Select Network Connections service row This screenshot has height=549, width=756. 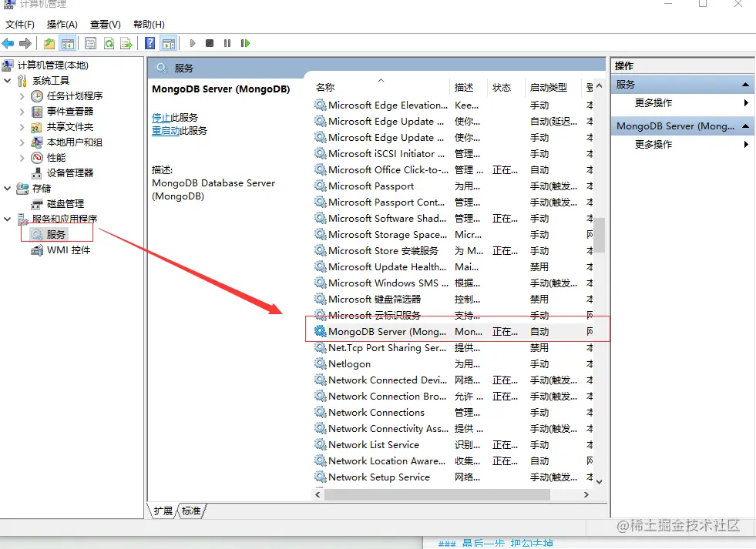coord(453,412)
